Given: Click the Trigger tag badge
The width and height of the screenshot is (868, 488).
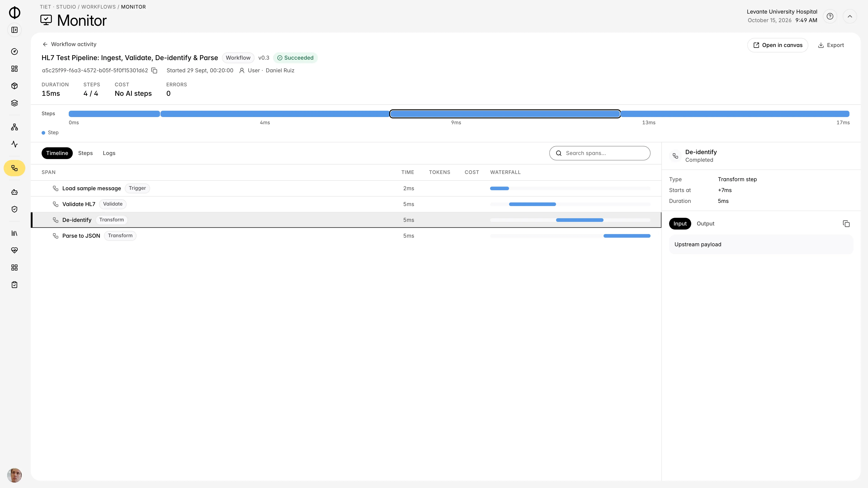Looking at the screenshot, I should (137, 188).
